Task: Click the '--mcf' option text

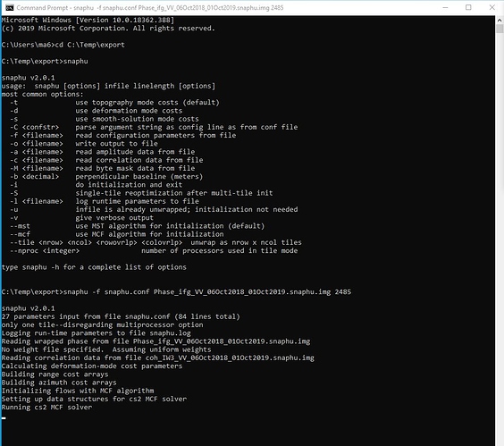Action: (20, 234)
